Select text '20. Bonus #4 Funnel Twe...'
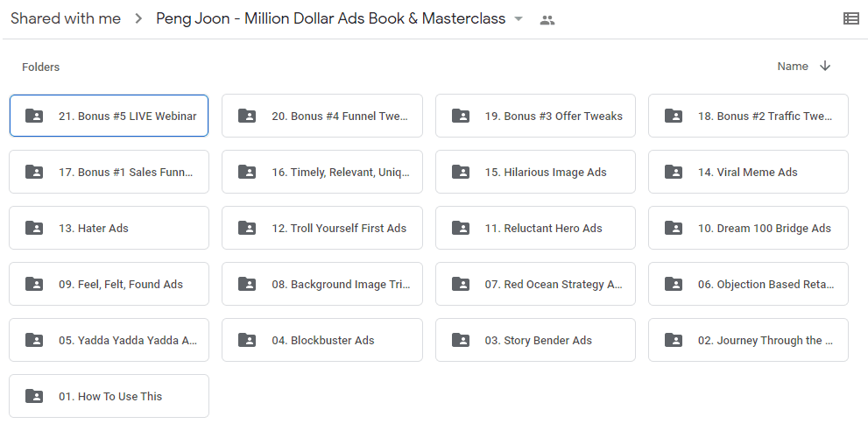The image size is (868, 431). (340, 117)
